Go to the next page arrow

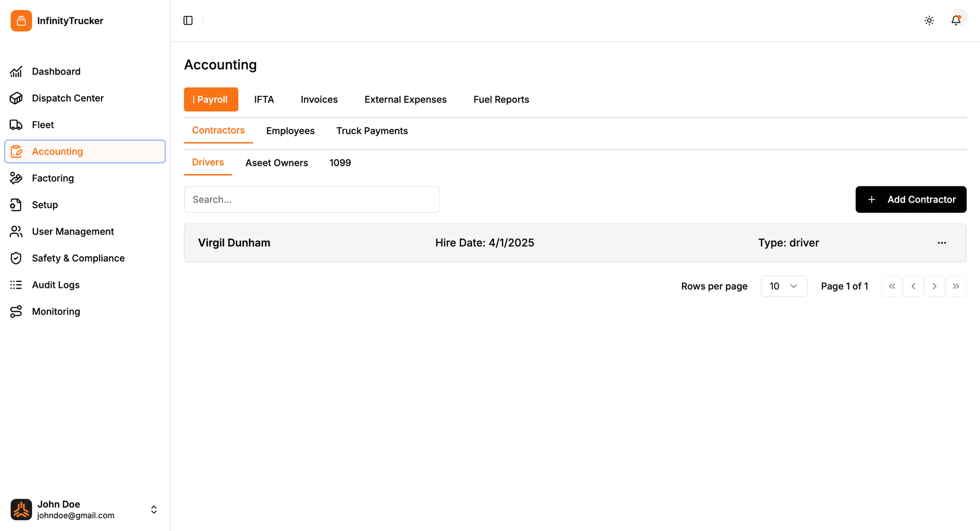(x=934, y=286)
